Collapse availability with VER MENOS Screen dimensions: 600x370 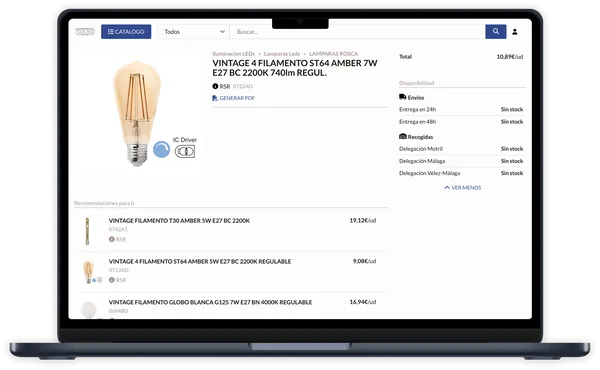tap(463, 188)
